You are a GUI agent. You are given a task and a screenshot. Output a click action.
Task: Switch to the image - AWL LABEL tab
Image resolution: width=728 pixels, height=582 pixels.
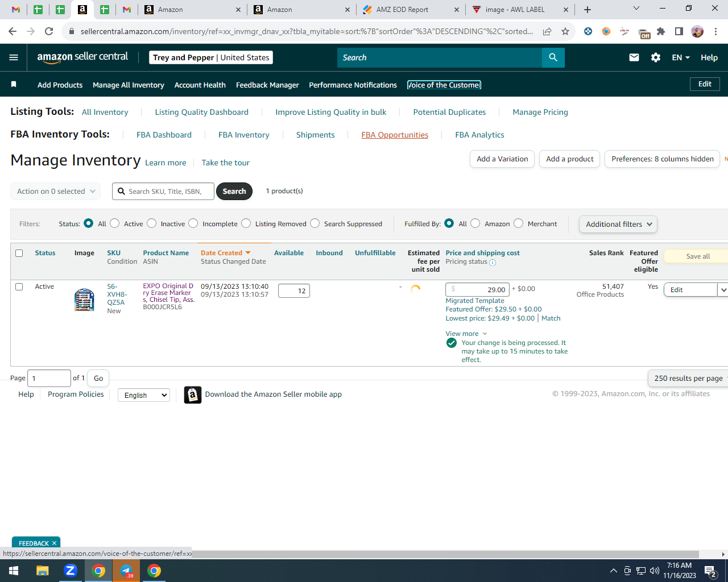point(520,10)
